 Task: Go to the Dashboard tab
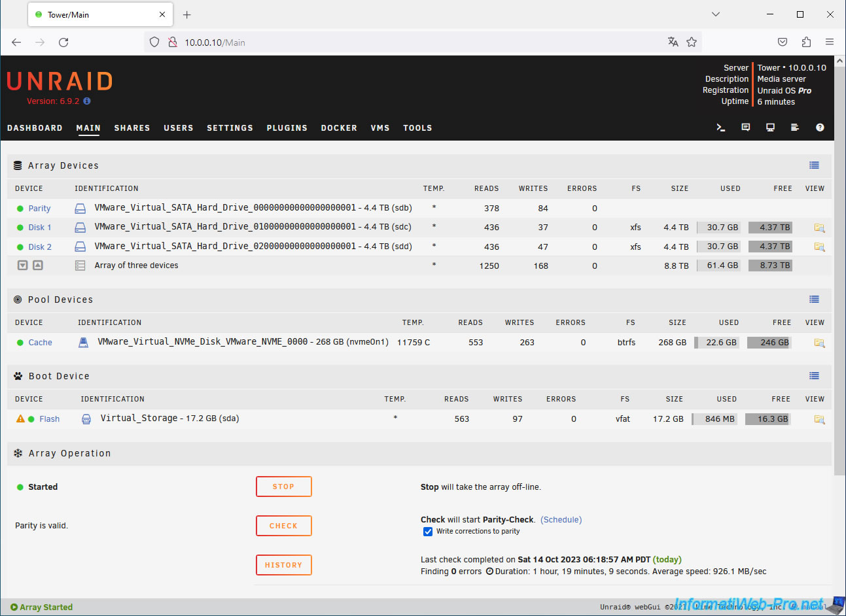[35, 128]
